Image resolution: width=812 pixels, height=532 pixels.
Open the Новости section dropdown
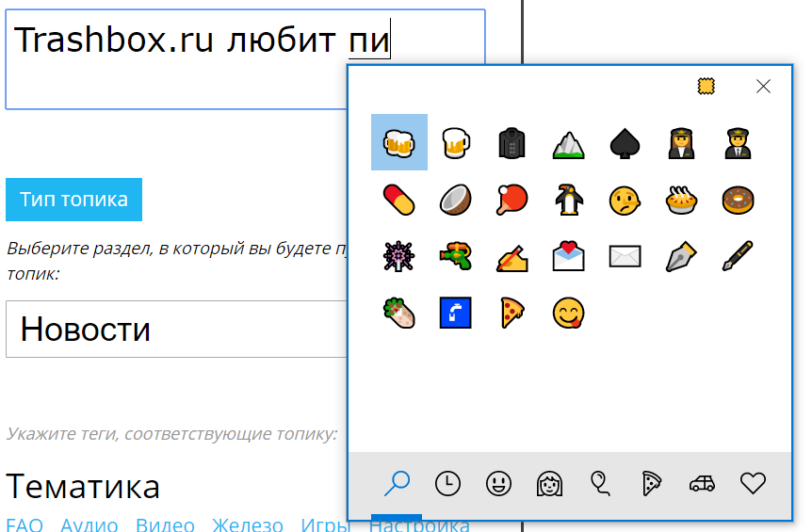point(176,330)
